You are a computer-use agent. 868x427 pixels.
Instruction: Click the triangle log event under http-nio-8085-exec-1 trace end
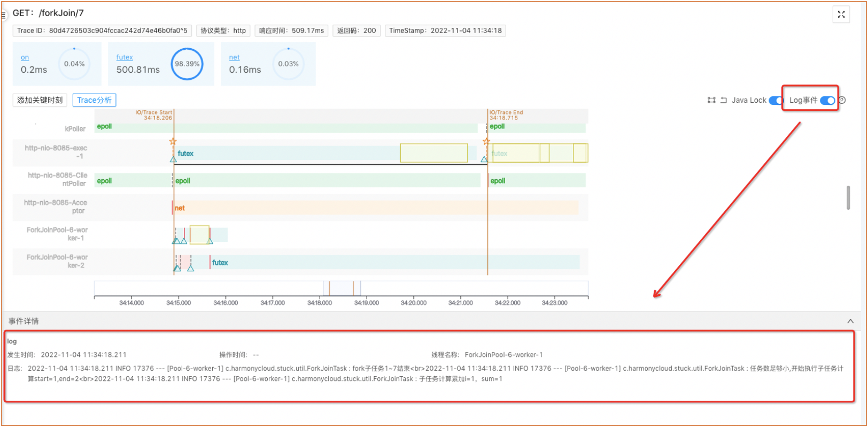coord(484,159)
